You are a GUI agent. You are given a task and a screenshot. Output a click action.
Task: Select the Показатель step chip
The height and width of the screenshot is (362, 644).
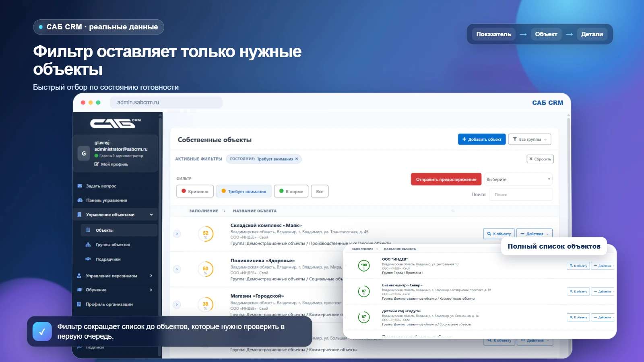pyautogui.click(x=493, y=34)
